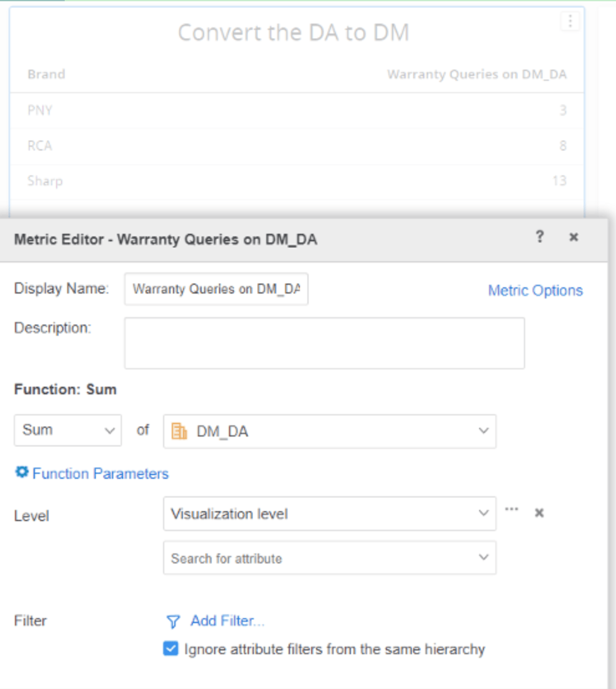Click the DM_DA metric object icon
The width and height of the screenshot is (616, 689).
pyautogui.click(x=179, y=431)
